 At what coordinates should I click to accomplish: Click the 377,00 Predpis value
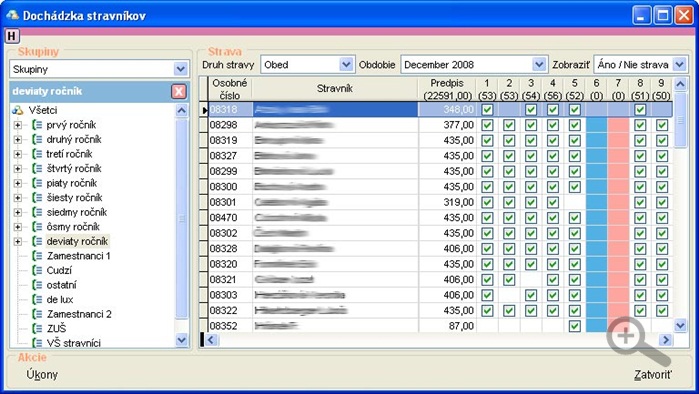coord(459,125)
